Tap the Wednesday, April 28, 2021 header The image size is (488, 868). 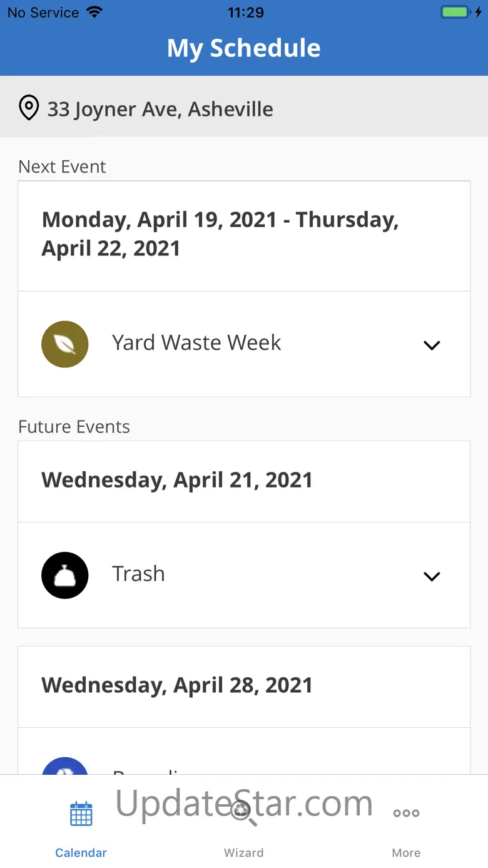(177, 686)
